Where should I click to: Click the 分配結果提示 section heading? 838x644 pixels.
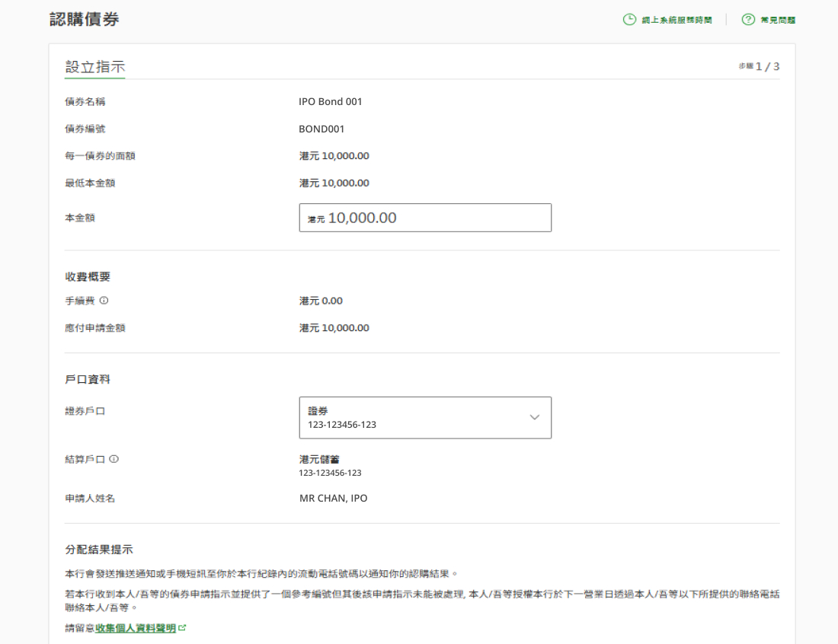pos(99,549)
